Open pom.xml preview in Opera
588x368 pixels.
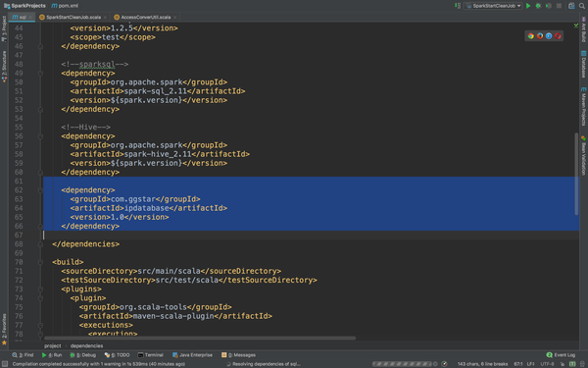click(x=558, y=36)
